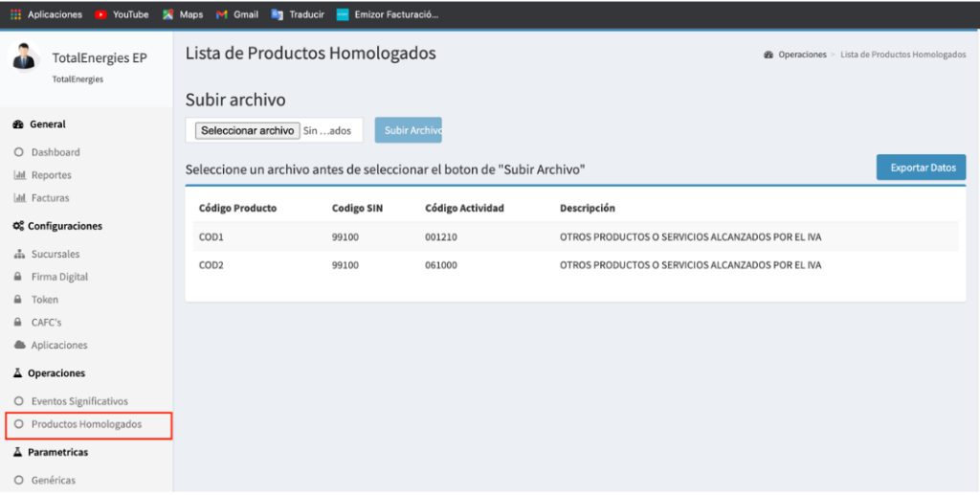
Task: Go to Sucursales configuration
Action: coord(56,255)
